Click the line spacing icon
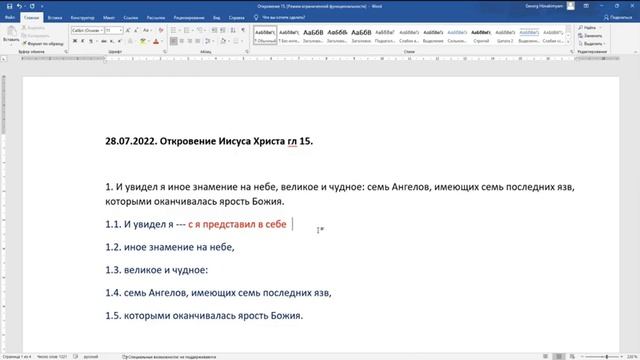Image resolution: width=640 pixels, height=360 pixels. (208, 41)
